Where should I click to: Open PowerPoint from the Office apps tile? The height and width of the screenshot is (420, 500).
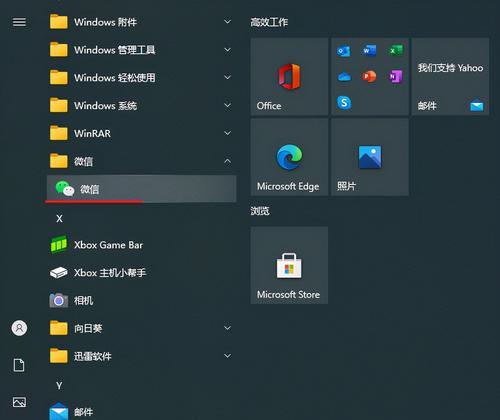click(x=369, y=77)
